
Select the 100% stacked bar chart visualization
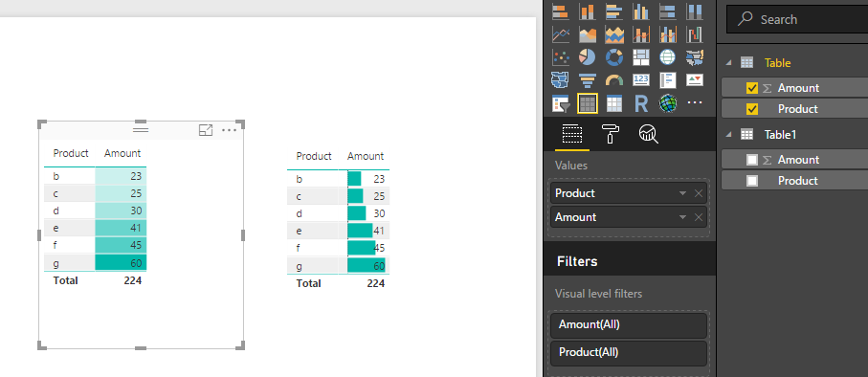(x=668, y=11)
